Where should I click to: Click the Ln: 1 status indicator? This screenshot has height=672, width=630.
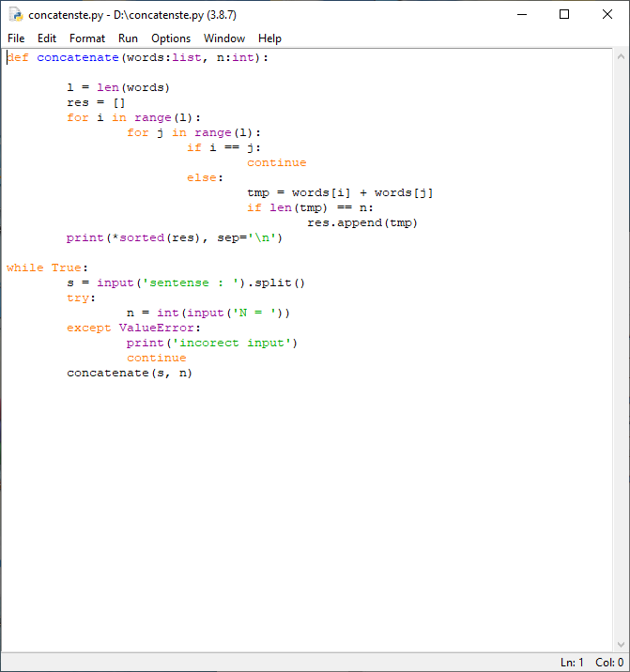coord(572,663)
